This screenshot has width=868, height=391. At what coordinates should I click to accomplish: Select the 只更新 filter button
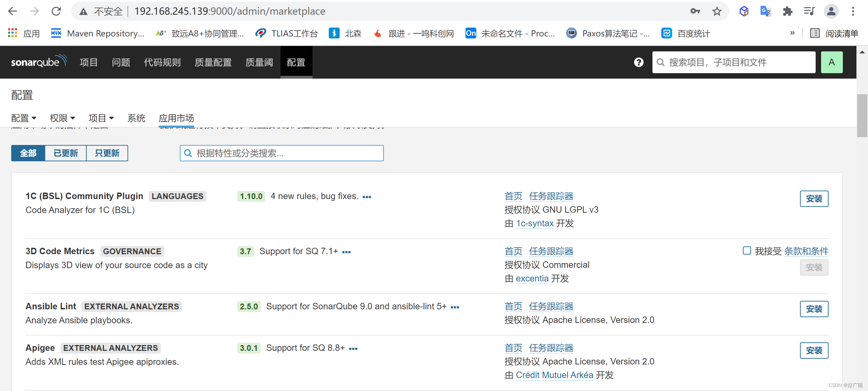click(107, 153)
